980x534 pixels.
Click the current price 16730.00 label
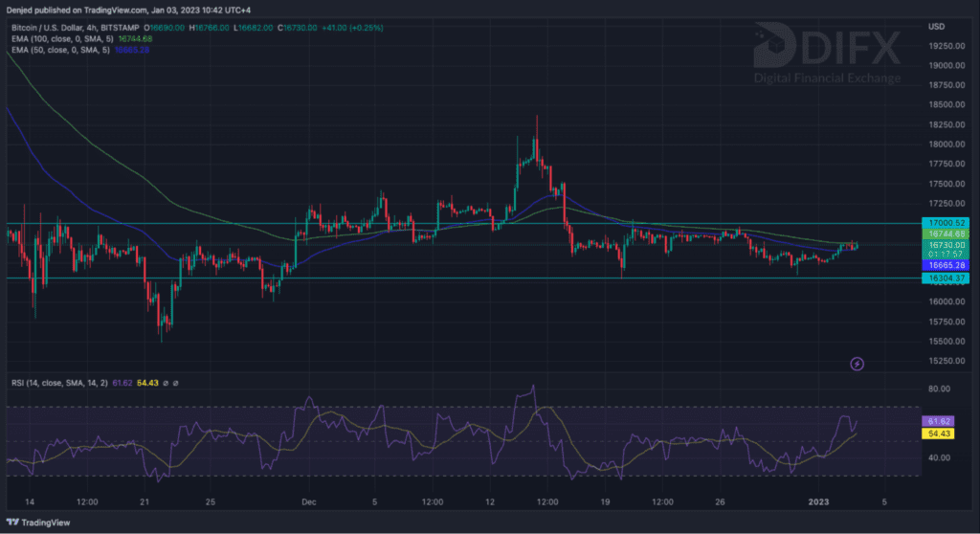click(x=945, y=245)
